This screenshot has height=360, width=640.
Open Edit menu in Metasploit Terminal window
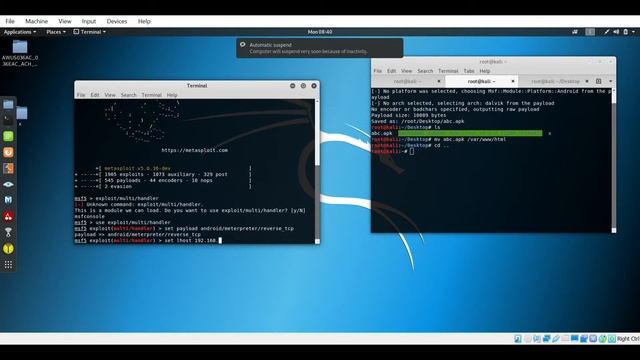coord(95,95)
